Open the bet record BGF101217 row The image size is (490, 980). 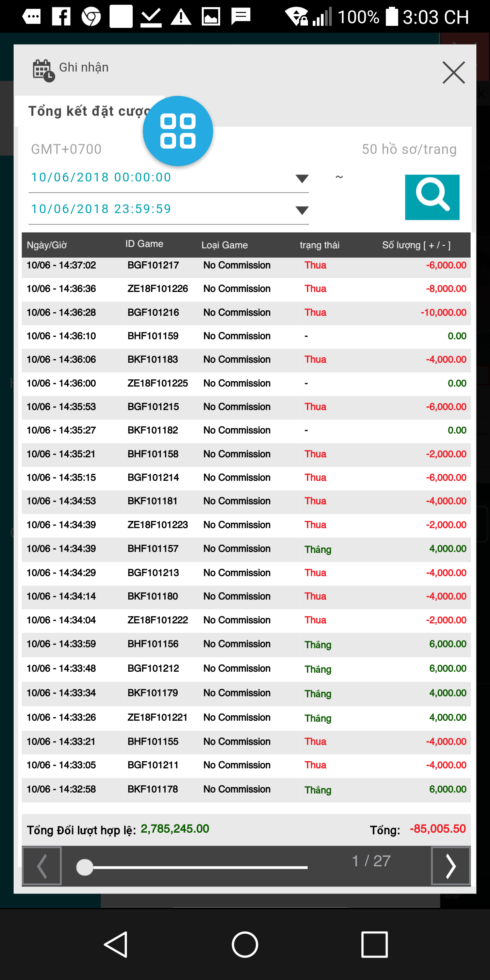click(x=246, y=265)
